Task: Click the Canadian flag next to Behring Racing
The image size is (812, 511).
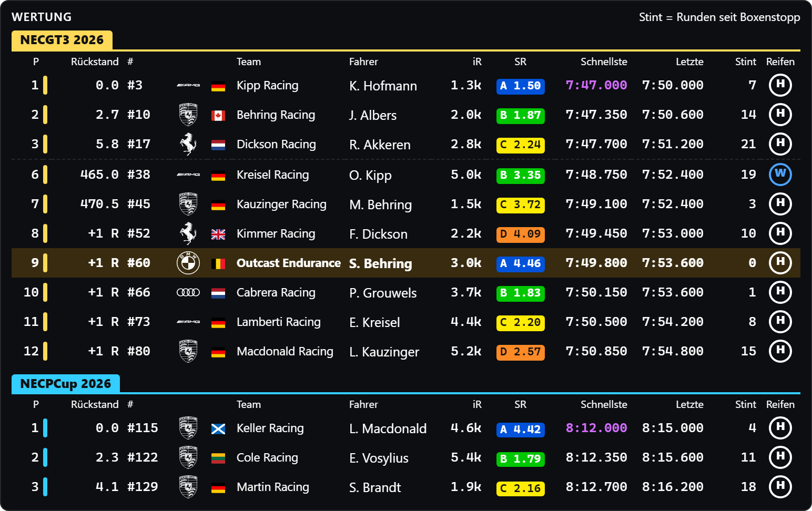Action: (218, 115)
